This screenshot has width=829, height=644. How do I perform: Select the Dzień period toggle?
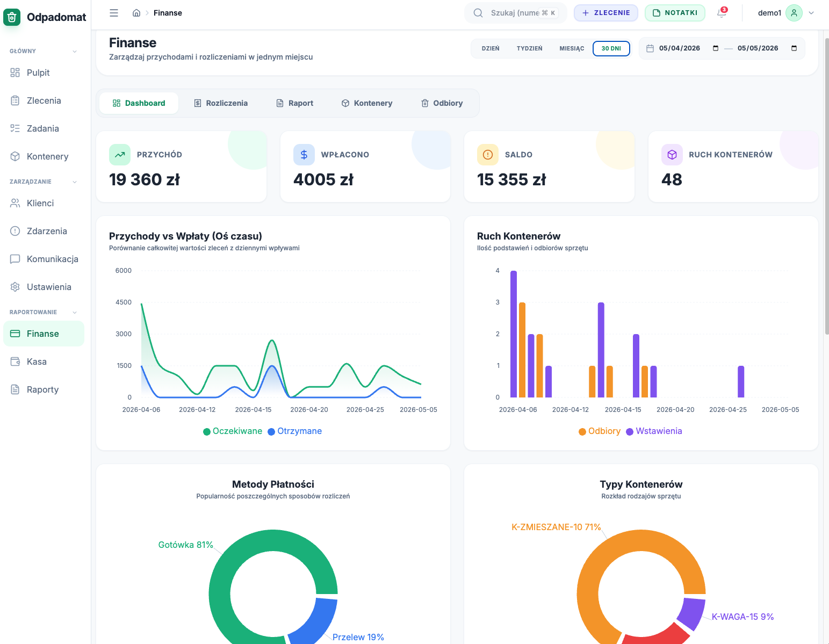[491, 48]
